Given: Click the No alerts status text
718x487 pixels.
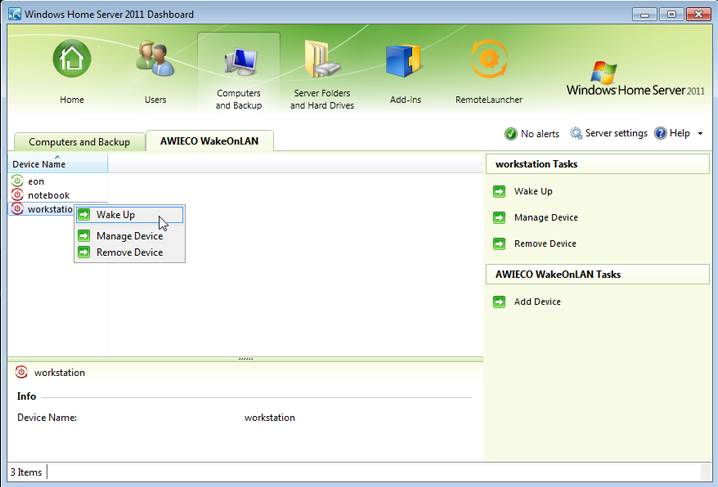Looking at the screenshot, I should point(540,134).
